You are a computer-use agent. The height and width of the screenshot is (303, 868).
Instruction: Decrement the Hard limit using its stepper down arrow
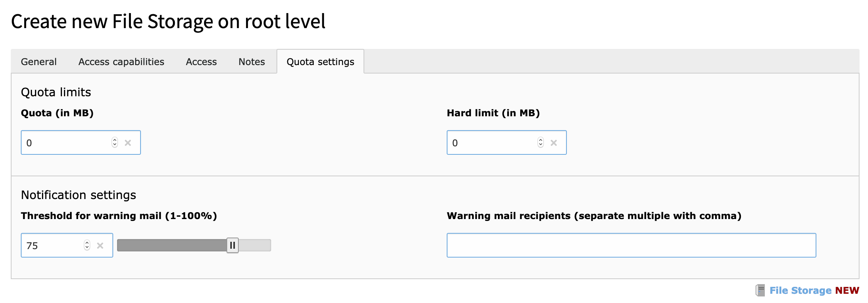pos(540,145)
